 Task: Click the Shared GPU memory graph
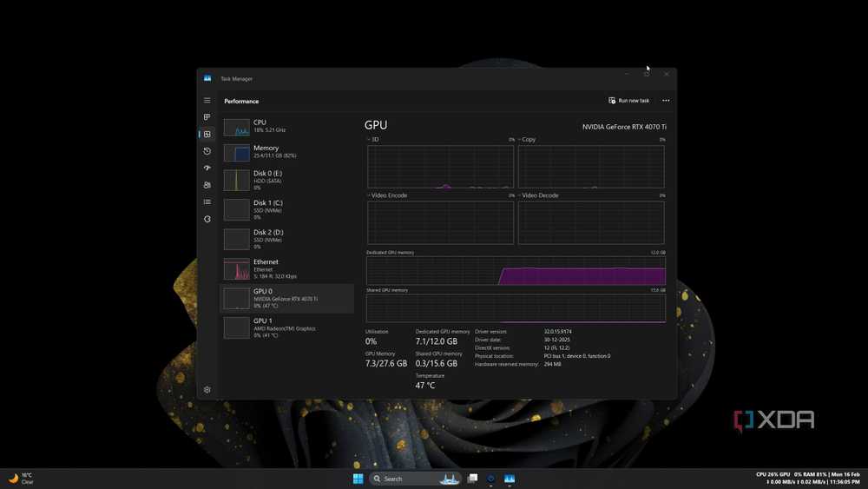516,308
